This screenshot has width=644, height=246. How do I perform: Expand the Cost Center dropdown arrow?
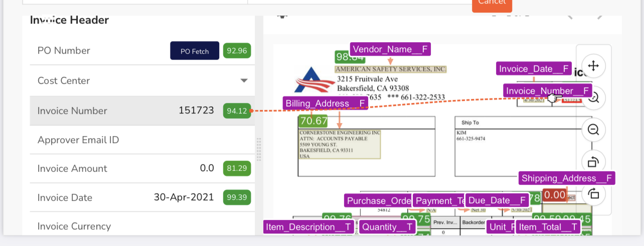click(244, 81)
